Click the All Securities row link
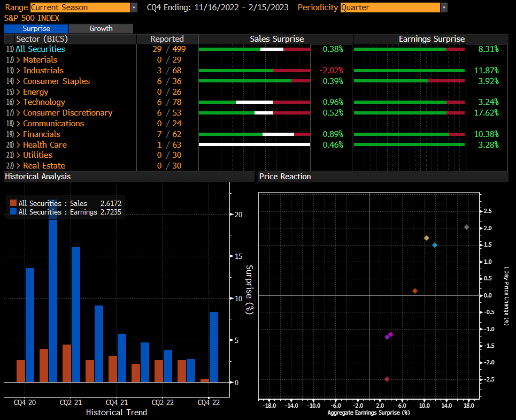Image resolution: width=516 pixels, height=420 pixels. tap(40, 49)
